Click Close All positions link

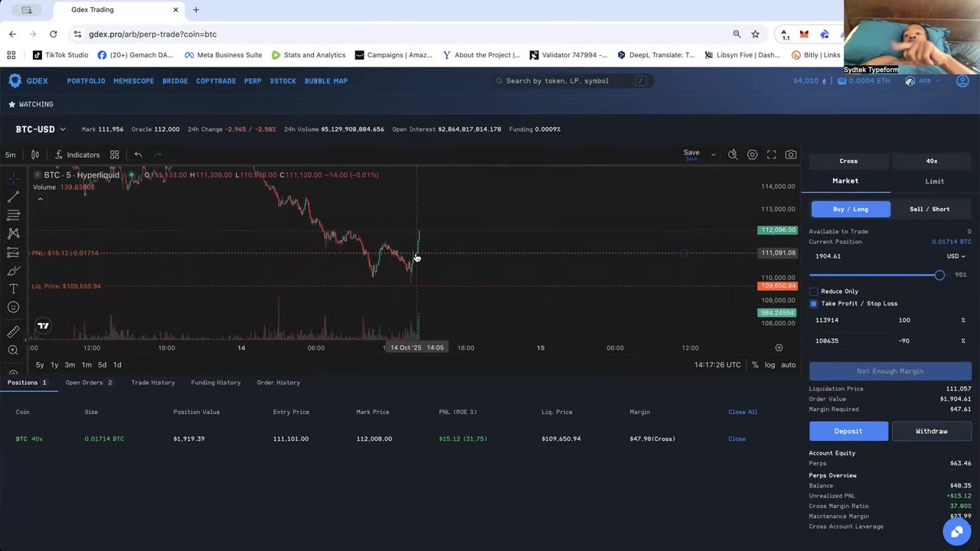[743, 412]
